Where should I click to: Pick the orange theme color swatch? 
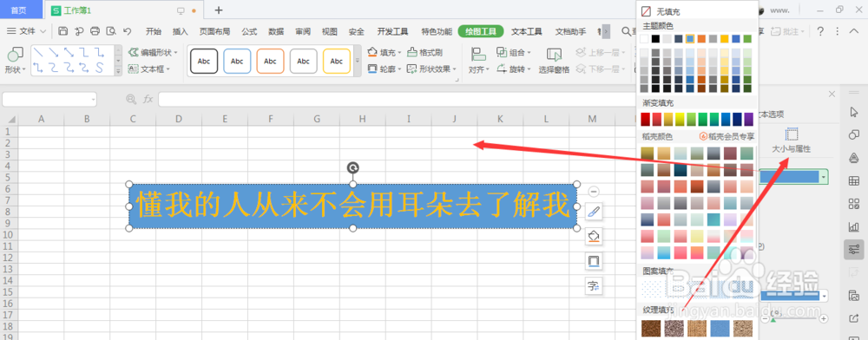(702, 39)
